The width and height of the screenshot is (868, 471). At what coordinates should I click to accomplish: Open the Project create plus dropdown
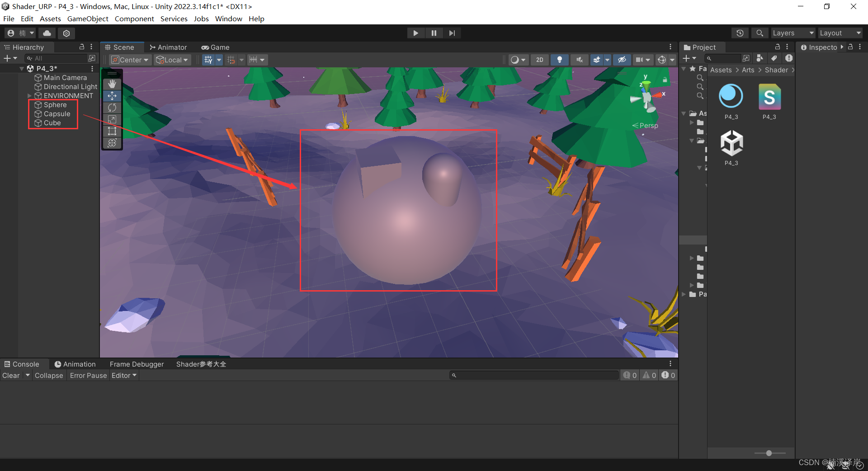[x=689, y=58]
